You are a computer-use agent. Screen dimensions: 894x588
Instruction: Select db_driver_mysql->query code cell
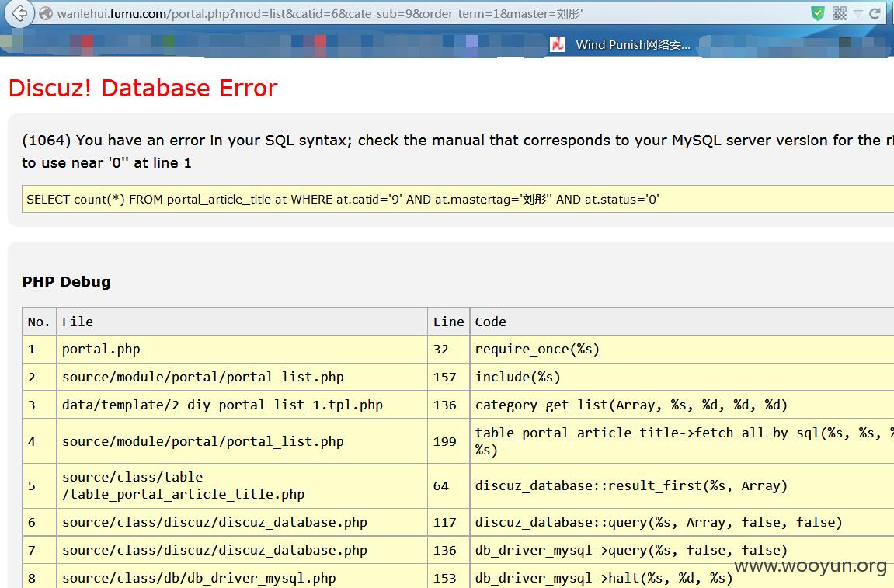(682, 551)
